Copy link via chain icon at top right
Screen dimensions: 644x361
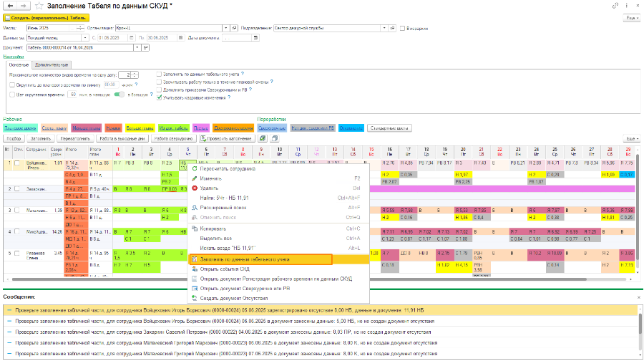[615, 5]
